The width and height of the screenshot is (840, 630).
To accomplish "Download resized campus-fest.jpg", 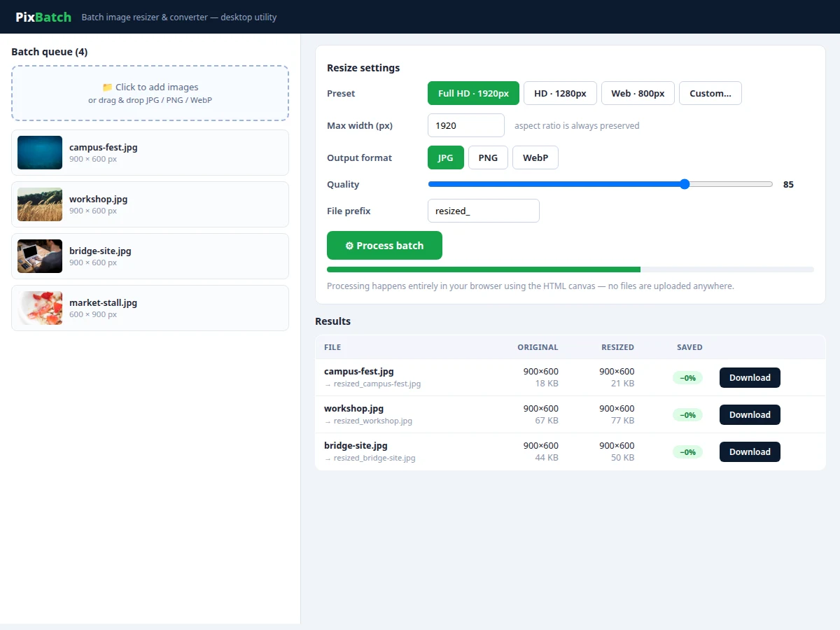I will pos(750,378).
